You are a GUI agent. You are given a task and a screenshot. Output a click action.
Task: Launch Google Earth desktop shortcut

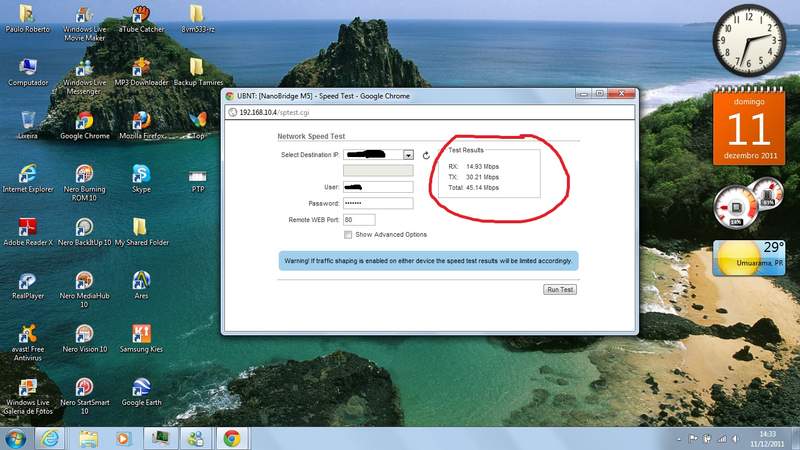[141, 392]
